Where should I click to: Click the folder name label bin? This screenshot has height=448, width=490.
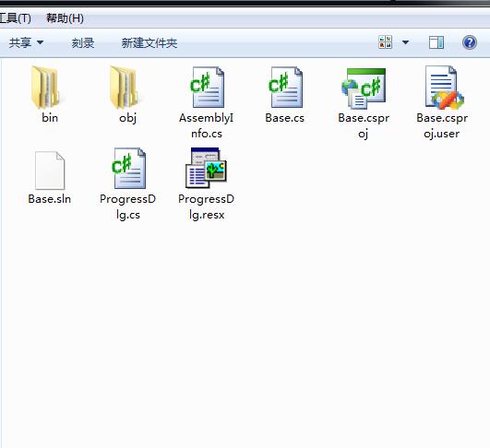coord(50,118)
